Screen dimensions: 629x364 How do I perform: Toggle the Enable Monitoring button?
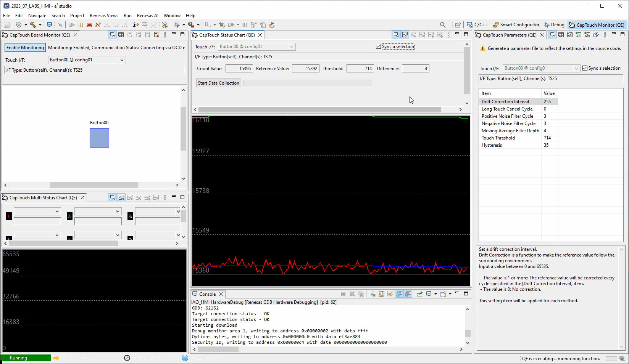click(25, 48)
